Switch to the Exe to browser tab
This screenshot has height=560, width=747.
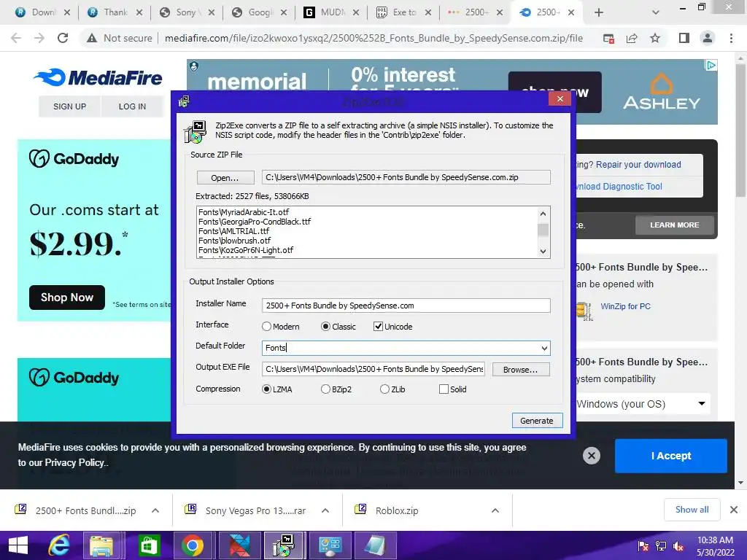(403, 12)
